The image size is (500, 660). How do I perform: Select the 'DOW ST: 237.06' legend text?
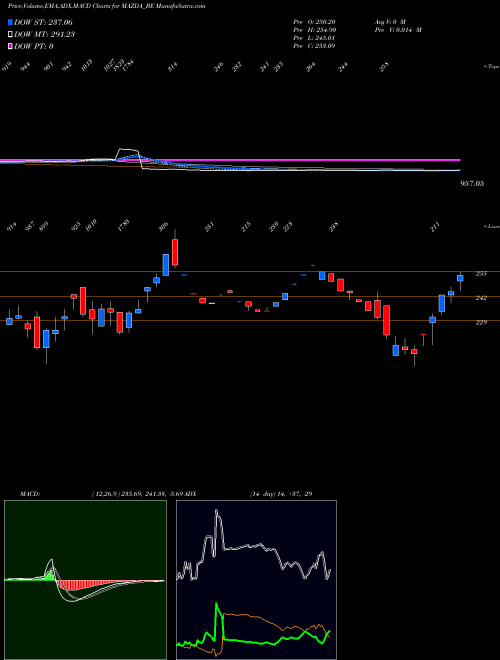click(x=43, y=23)
